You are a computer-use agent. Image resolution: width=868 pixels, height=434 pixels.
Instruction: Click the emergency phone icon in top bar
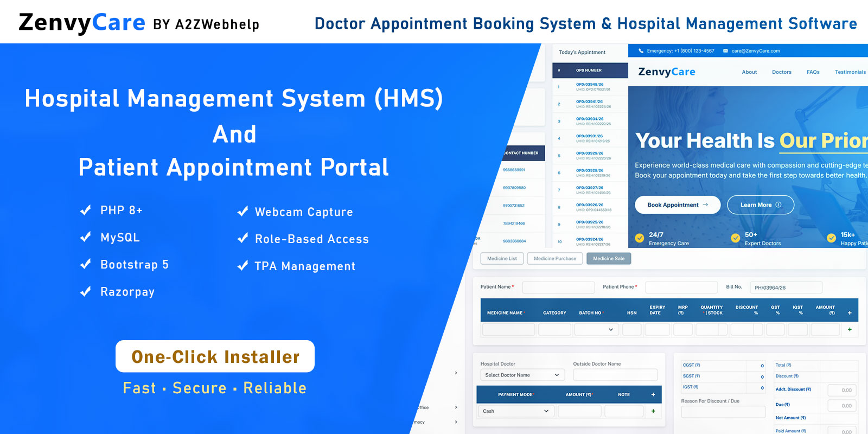coord(641,51)
